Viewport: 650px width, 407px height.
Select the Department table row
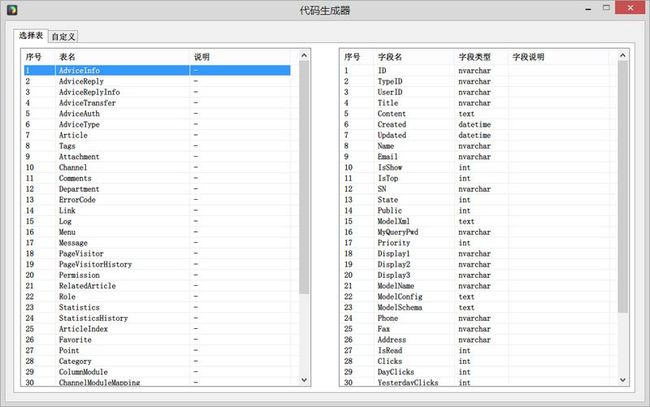click(157, 189)
